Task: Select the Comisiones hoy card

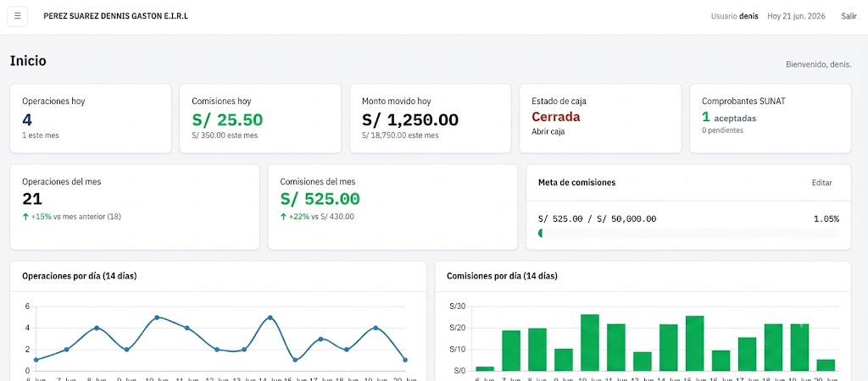Action: tap(260, 119)
